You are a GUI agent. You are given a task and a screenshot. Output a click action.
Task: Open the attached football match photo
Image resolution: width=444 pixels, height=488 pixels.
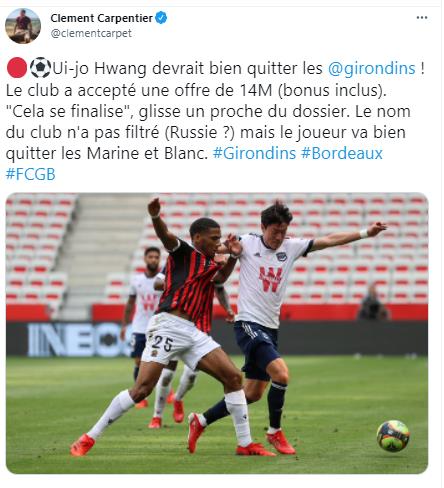[x=217, y=333]
